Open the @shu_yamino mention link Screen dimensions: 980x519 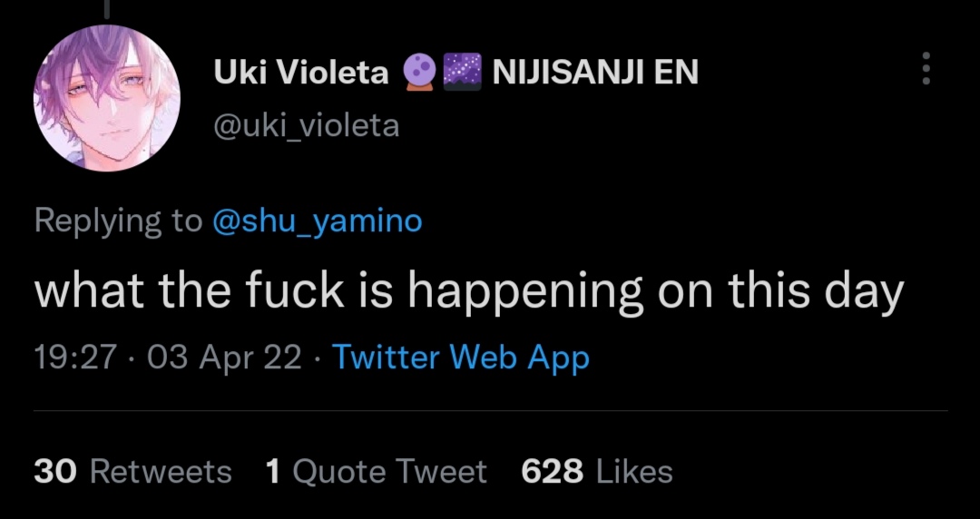tap(317, 220)
